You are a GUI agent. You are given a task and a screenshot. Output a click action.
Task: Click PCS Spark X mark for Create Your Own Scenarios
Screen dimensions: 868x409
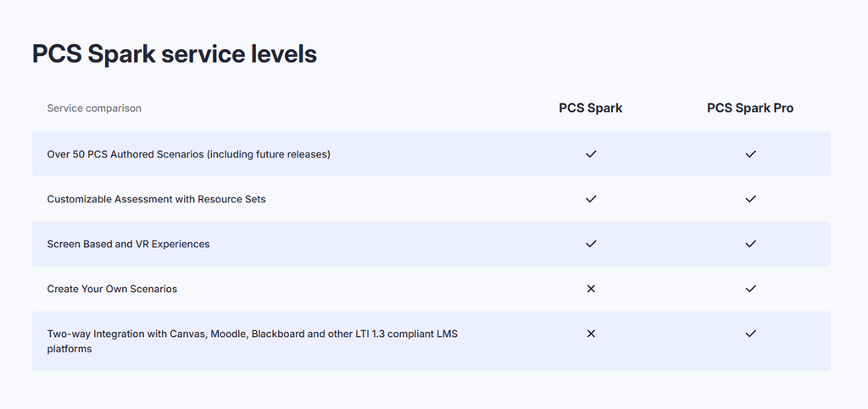tap(591, 289)
